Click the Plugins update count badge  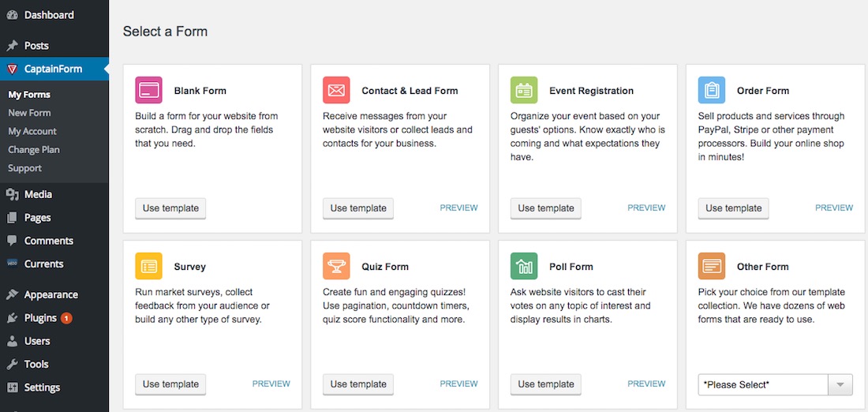[67, 318]
